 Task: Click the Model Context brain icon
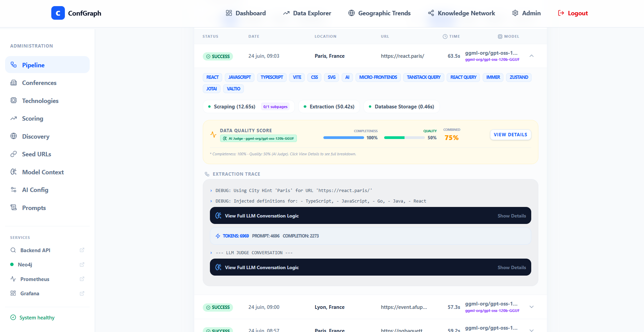coord(14,172)
